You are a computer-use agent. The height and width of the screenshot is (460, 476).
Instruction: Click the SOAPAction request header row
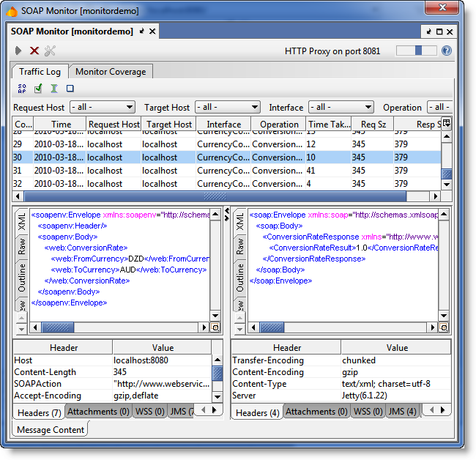point(112,384)
